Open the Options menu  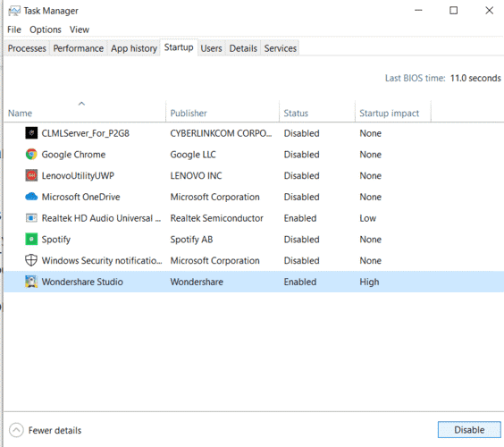(46, 30)
